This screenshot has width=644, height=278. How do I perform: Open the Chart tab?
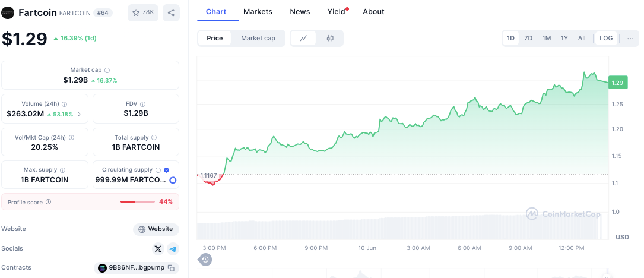[216, 11]
